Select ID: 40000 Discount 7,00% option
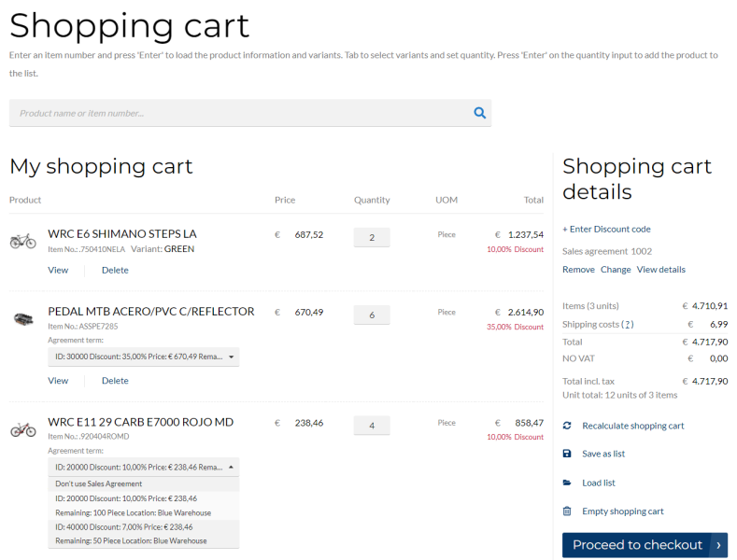This screenshot has height=560, width=737. tap(143, 534)
